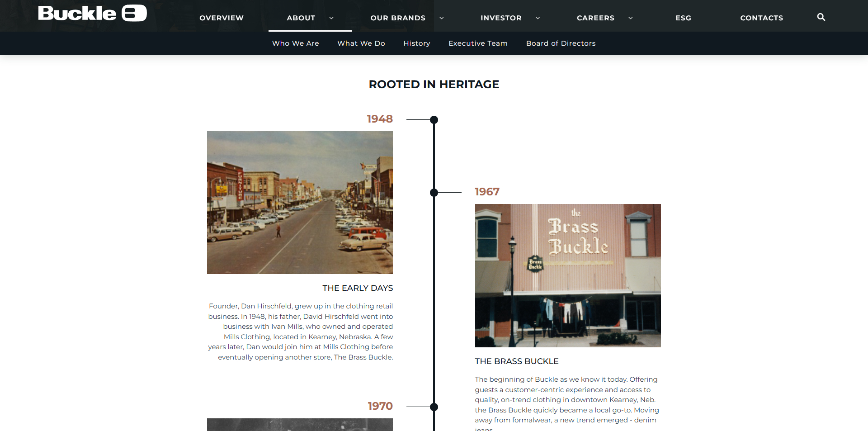Go to the Overview menu item
The height and width of the screenshot is (431, 868).
pyautogui.click(x=222, y=18)
